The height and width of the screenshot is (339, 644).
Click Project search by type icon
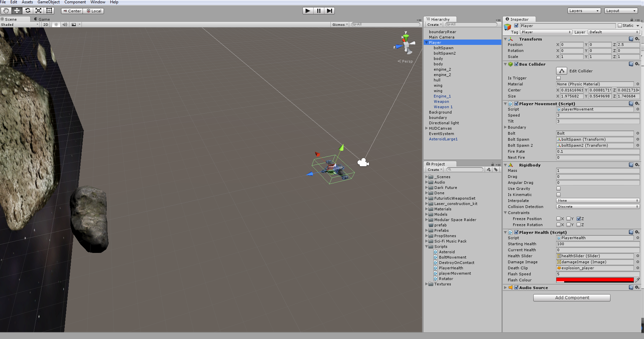[x=489, y=169]
